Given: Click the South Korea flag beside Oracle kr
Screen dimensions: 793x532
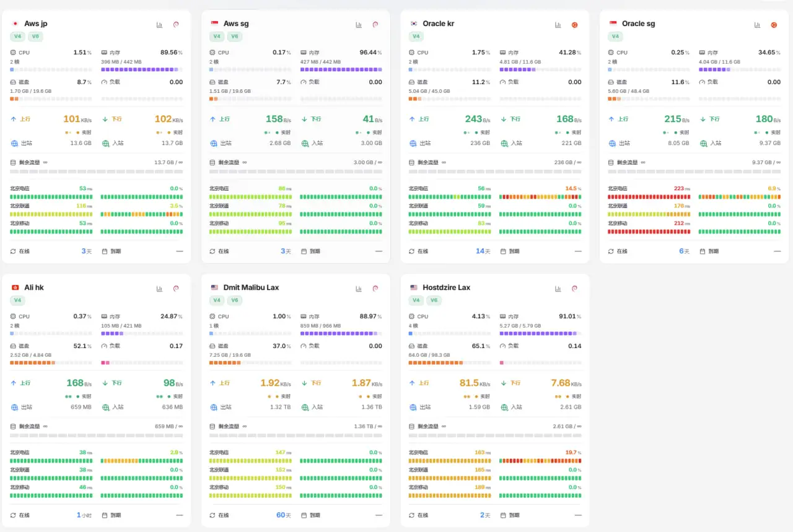Looking at the screenshot, I should 414,24.
